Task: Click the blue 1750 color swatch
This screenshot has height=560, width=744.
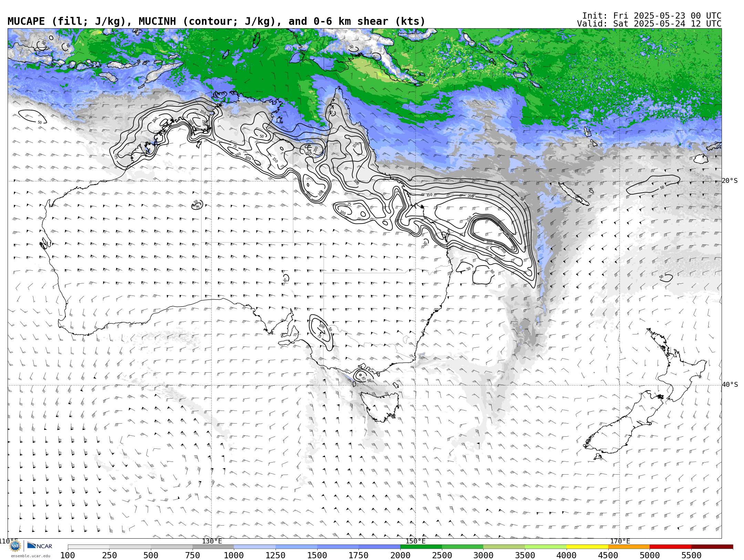Action: pyautogui.click(x=379, y=547)
